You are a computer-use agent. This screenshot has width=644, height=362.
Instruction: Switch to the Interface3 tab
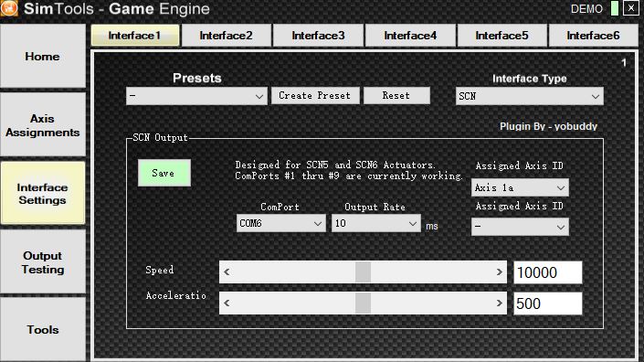tap(318, 36)
